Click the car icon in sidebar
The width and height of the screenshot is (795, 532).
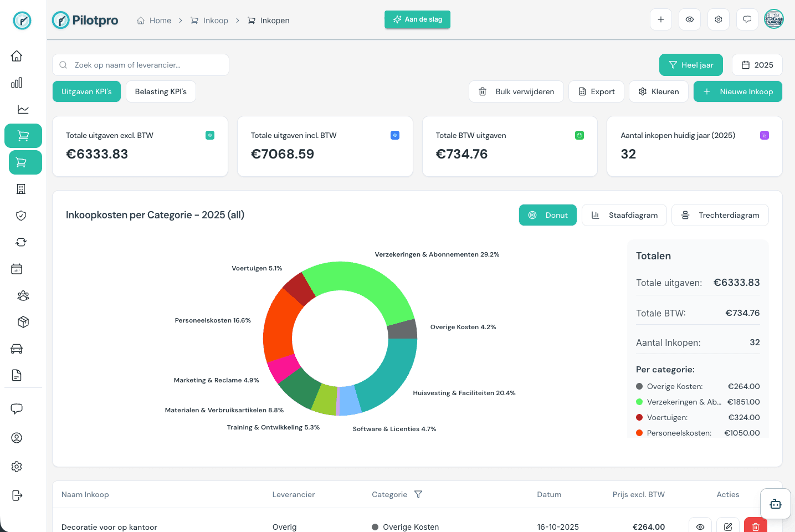17,349
